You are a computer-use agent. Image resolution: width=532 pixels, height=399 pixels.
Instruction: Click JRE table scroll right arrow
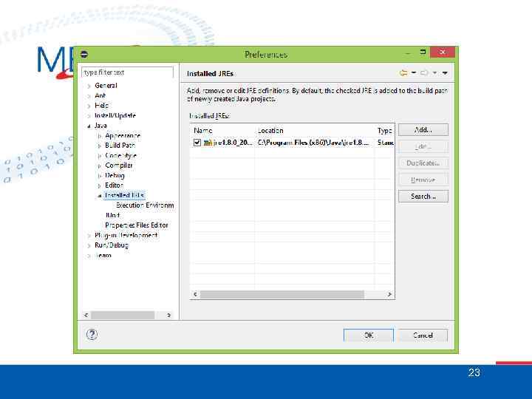(x=389, y=294)
